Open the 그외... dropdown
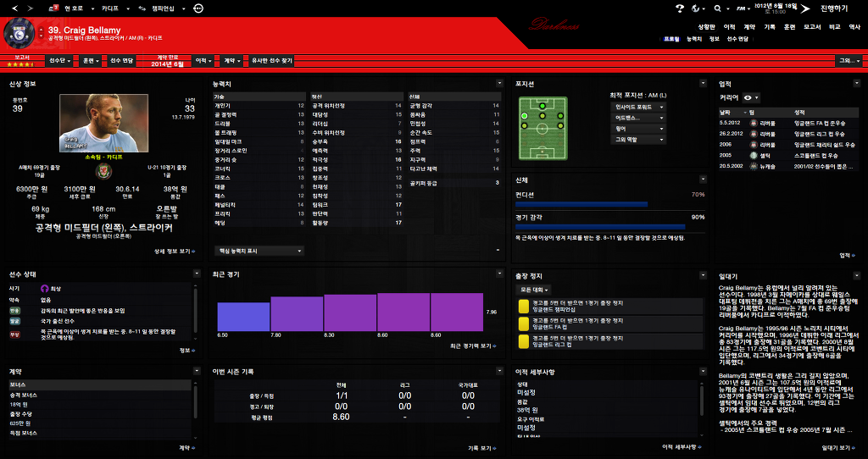Image resolution: width=868 pixels, height=459 pixels. (849, 61)
